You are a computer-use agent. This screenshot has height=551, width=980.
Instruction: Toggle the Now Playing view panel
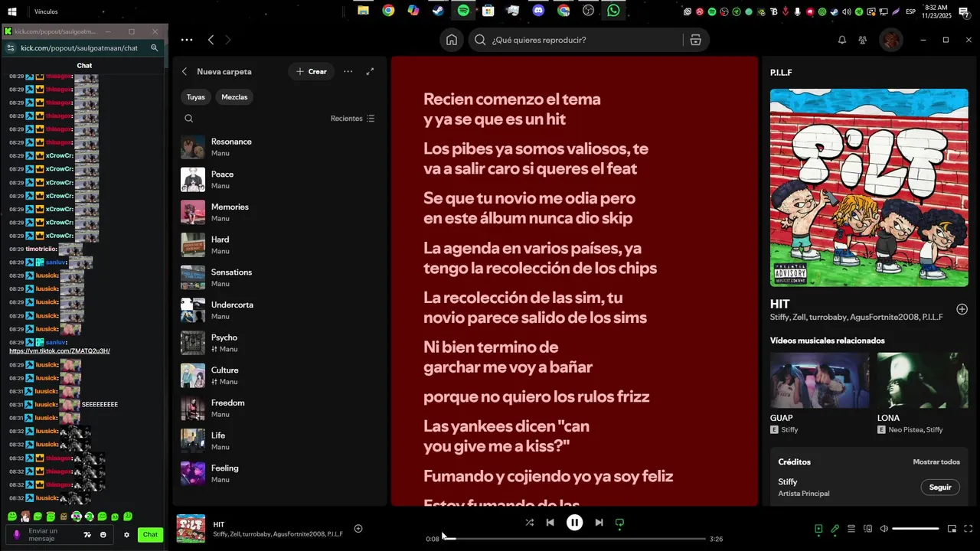tap(818, 529)
